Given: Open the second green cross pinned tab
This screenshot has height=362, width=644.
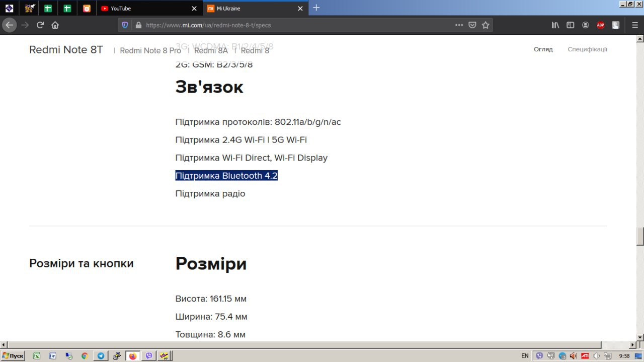Looking at the screenshot, I should point(67,9).
